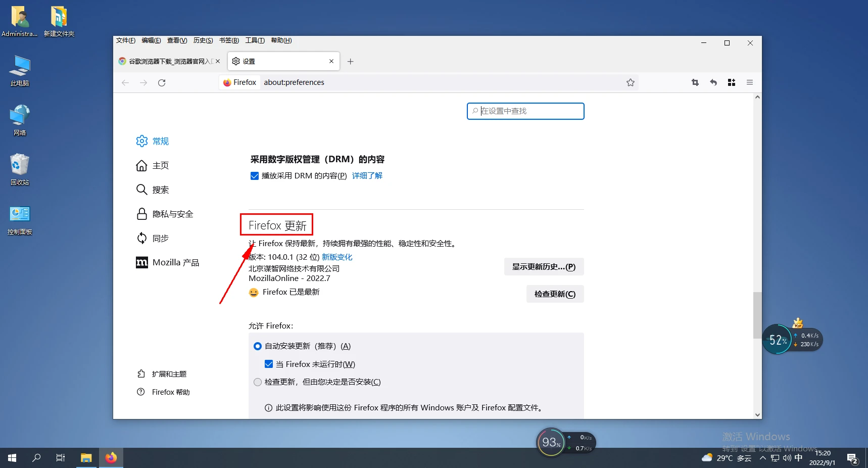Show hidden tray icons chevron
This screenshot has width=868, height=468.
(x=763, y=458)
